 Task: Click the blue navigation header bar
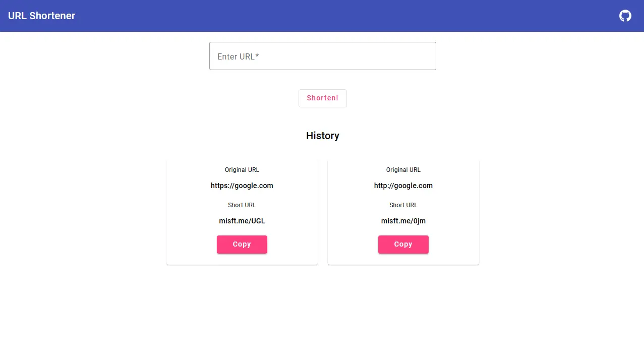tap(322, 16)
